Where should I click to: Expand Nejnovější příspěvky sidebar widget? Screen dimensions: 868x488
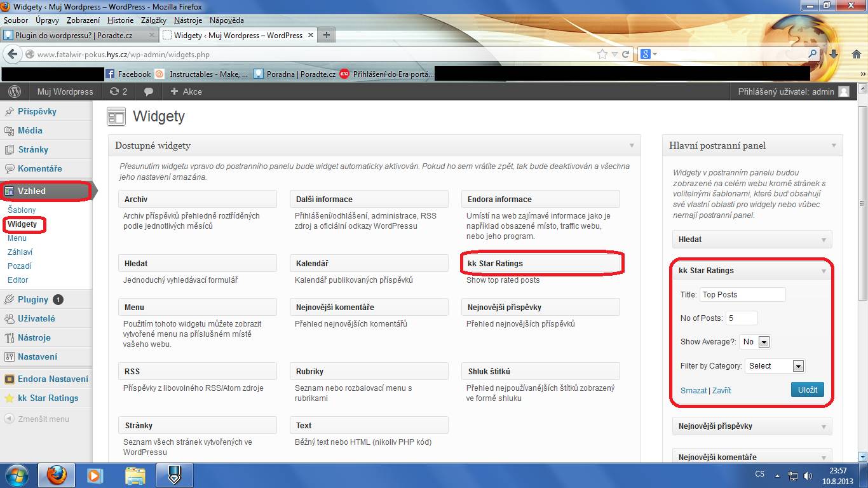824,426
